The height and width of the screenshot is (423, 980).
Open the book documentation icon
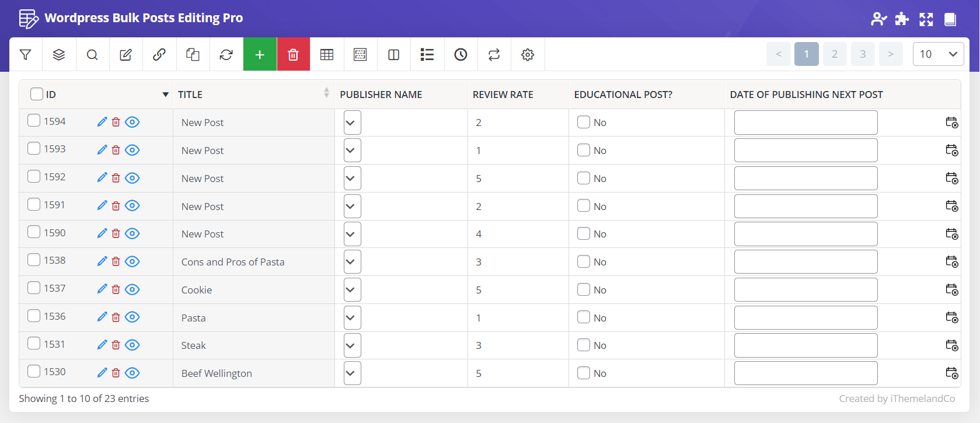[x=950, y=19]
